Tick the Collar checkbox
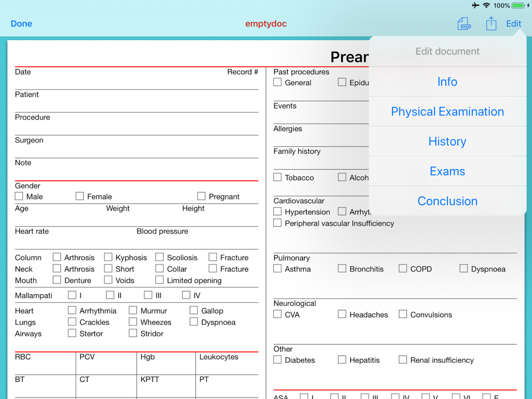Image resolution: width=532 pixels, height=399 pixels. click(x=160, y=268)
